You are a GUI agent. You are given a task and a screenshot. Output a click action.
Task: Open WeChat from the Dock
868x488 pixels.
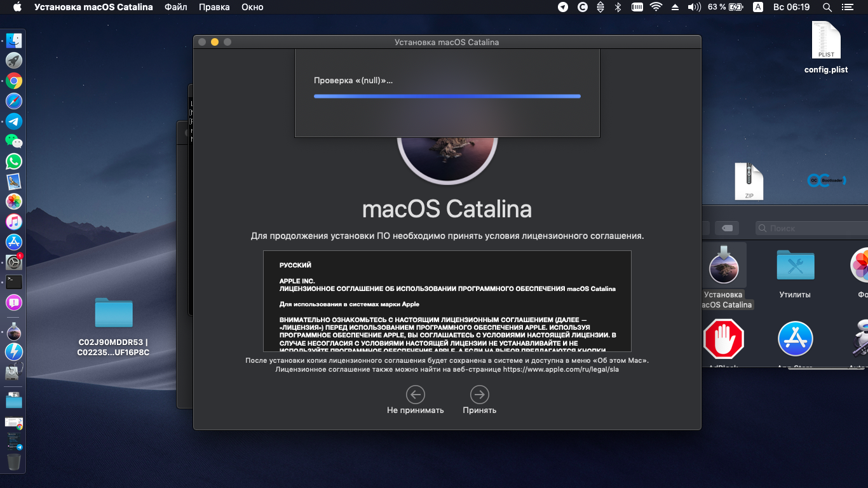tap(14, 141)
